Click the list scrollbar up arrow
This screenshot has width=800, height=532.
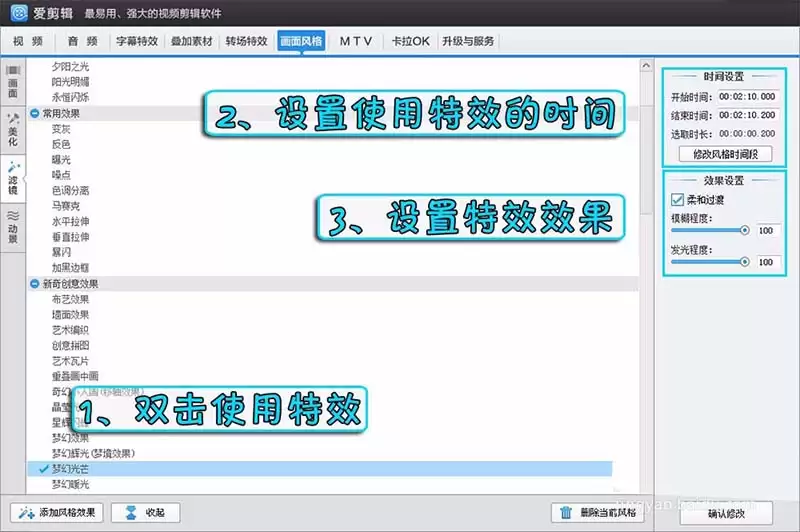click(646, 65)
